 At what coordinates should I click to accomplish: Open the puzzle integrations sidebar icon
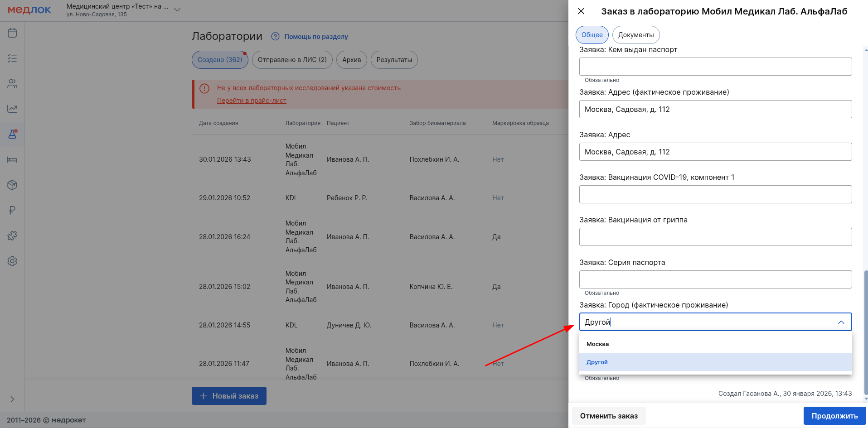pyautogui.click(x=12, y=236)
